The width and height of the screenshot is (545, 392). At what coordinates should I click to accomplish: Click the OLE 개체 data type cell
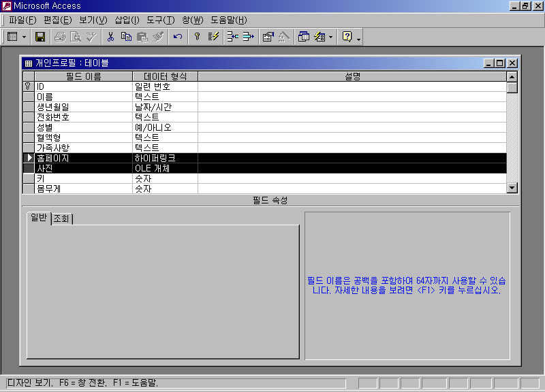click(165, 168)
